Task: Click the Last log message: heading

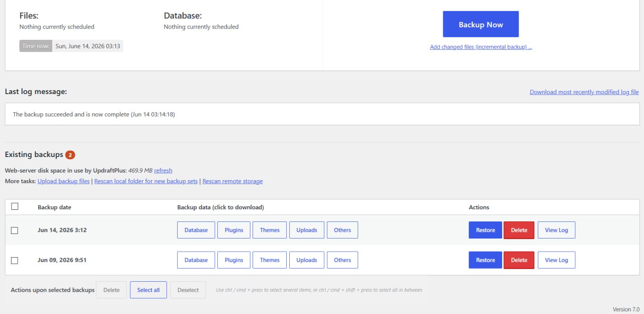Action: point(36,92)
